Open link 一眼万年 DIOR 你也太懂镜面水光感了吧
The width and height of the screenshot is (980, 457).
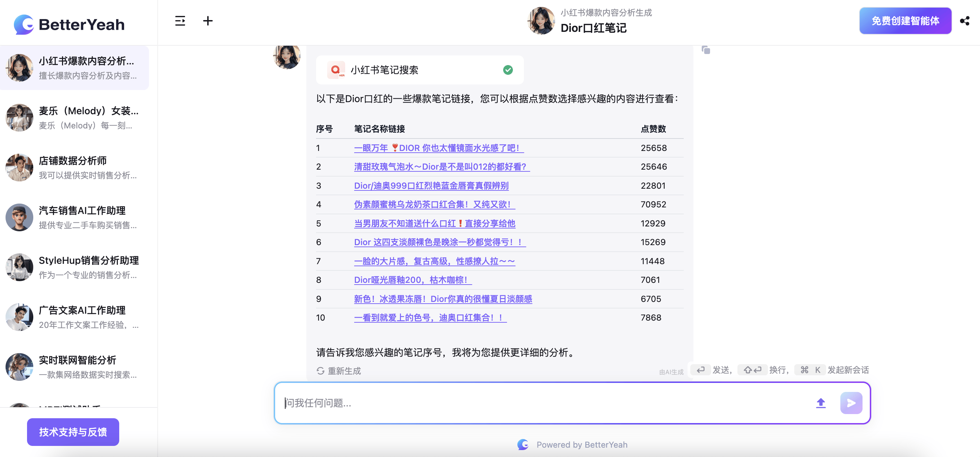coord(439,148)
